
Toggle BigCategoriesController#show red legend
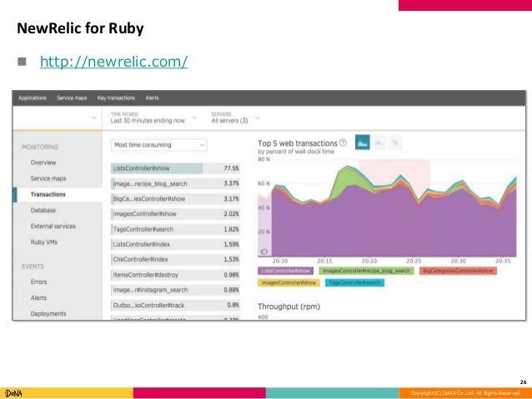[x=458, y=271]
